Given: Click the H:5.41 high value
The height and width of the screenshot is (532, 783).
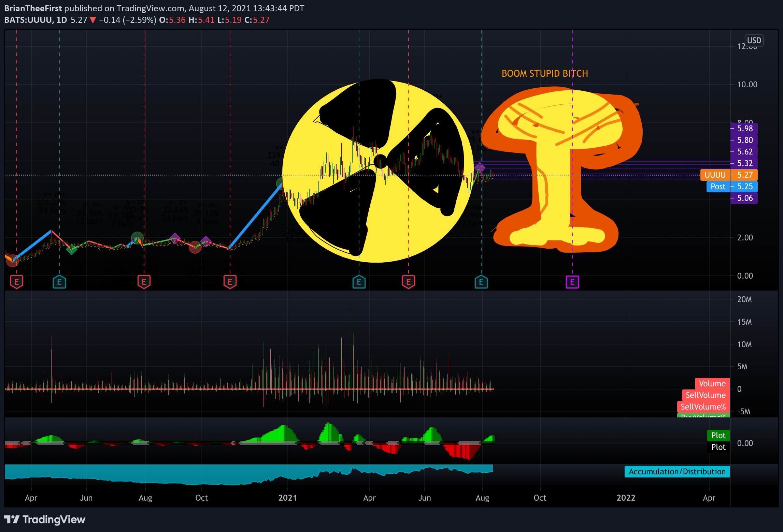Looking at the screenshot, I should (x=201, y=20).
